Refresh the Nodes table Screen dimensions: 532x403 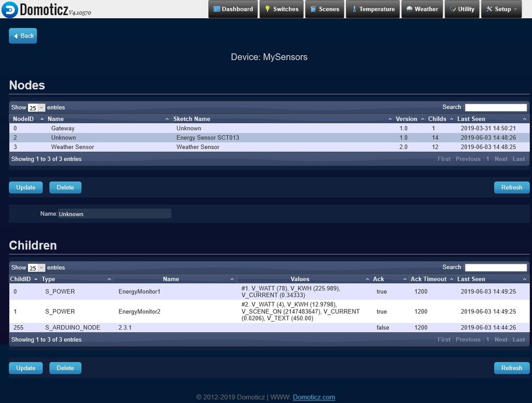pos(512,187)
